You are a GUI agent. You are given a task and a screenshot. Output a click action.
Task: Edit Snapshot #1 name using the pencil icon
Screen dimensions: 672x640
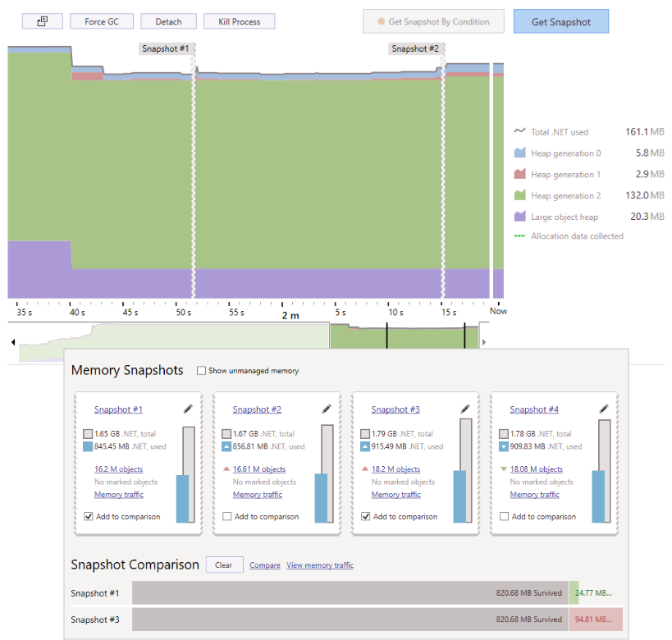(187, 408)
